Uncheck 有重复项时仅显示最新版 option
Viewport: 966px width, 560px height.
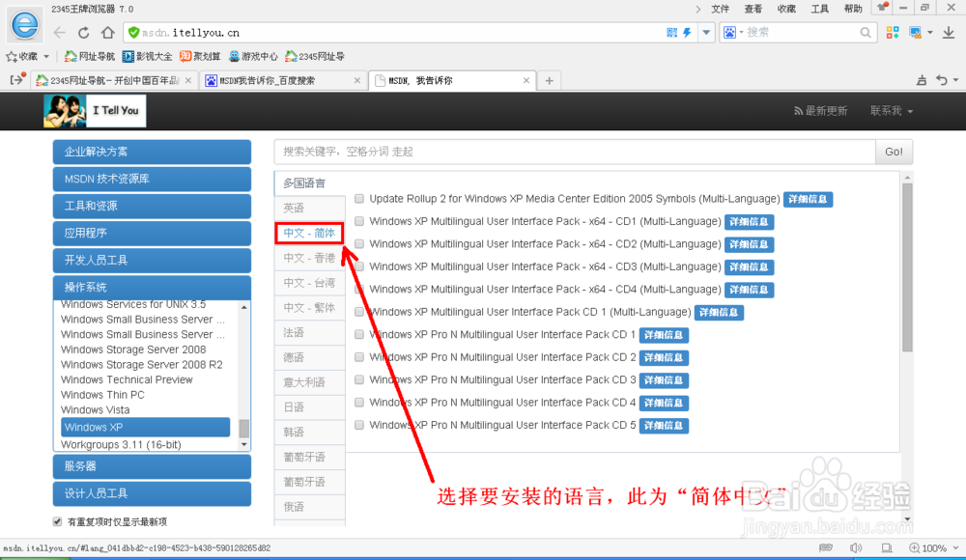(56, 520)
